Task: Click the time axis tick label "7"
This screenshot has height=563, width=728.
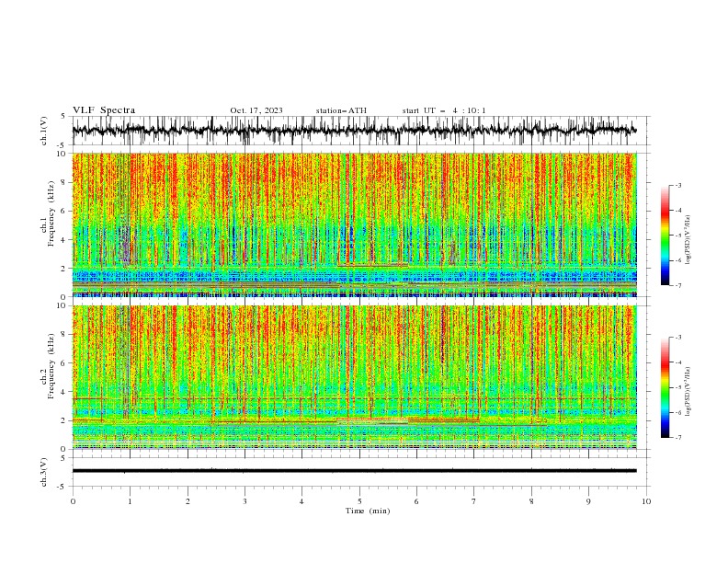Action: pyautogui.click(x=474, y=501)
